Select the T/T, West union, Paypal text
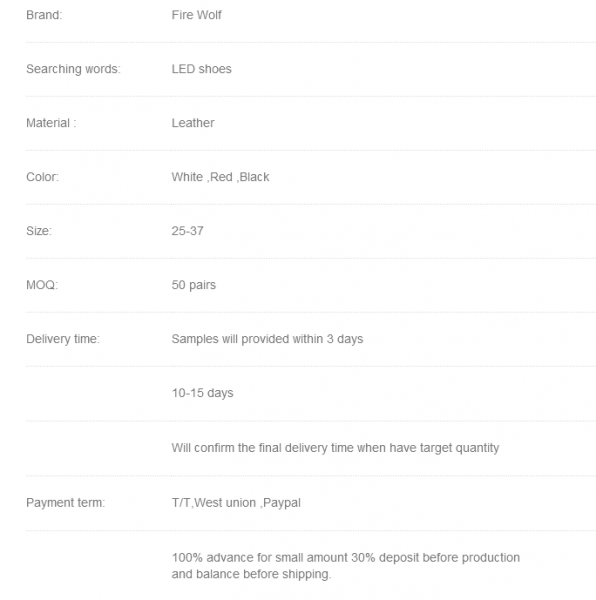 coord(236,502)
